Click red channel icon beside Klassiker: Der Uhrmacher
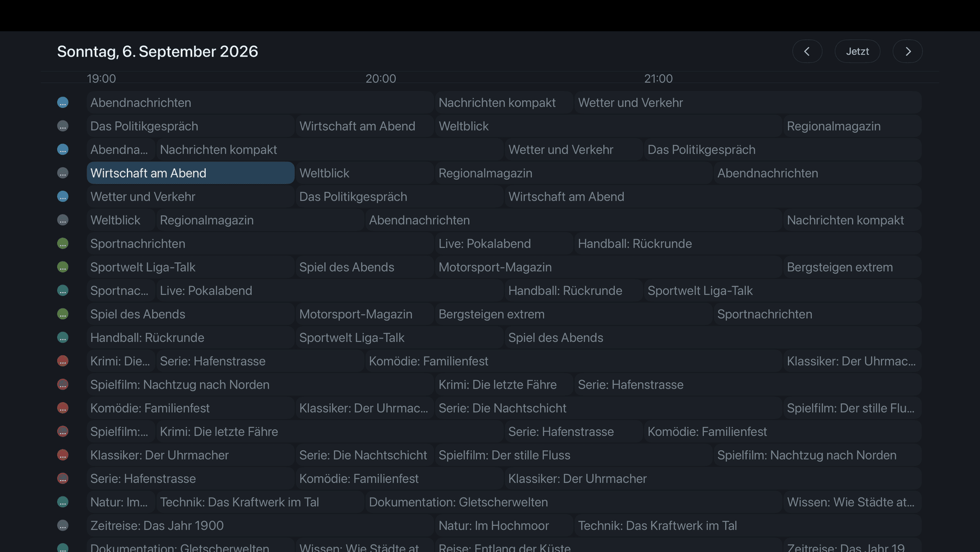 coord(63,455)
